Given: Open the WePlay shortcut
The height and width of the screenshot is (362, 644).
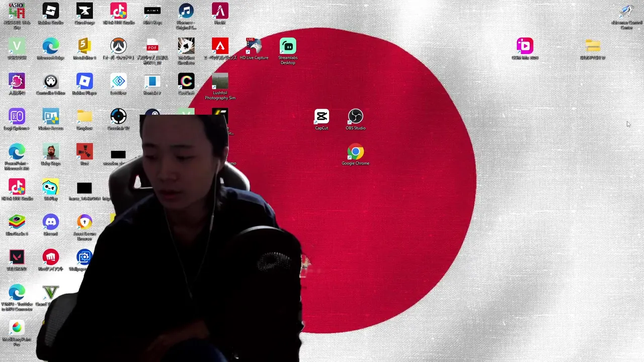Looking at the screenshot, I should [x=50, y=190].
